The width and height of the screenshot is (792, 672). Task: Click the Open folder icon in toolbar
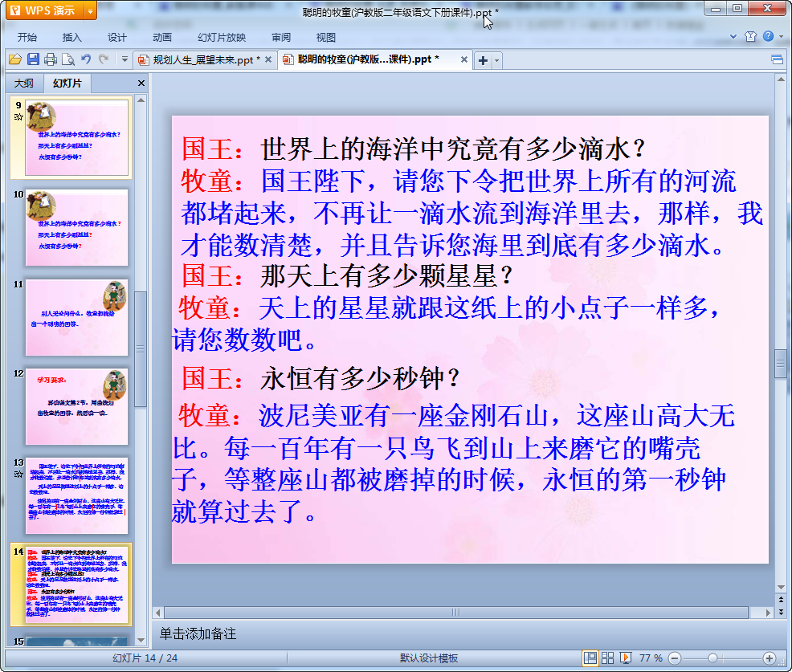click(x=15, y=59)
